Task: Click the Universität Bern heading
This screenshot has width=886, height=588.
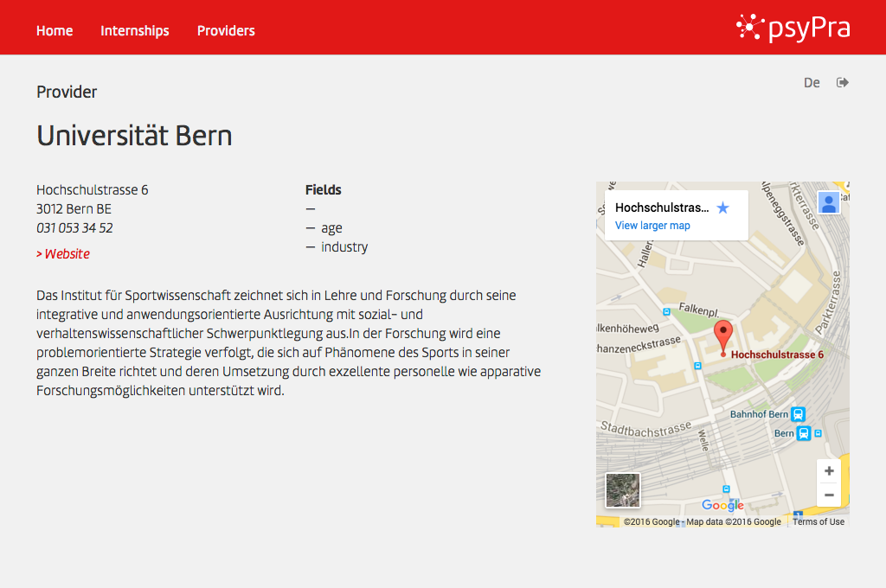Action: tap(134, 136)
